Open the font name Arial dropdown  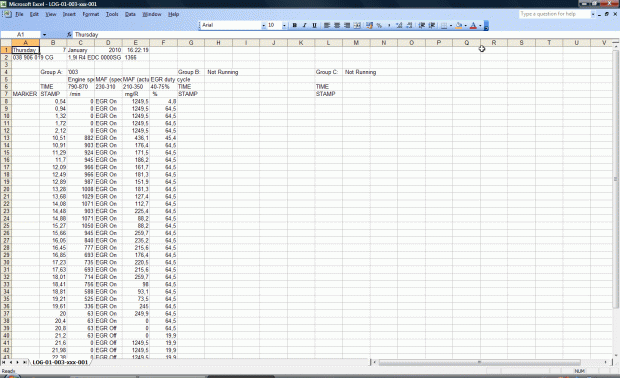click(x=263, y=25)
